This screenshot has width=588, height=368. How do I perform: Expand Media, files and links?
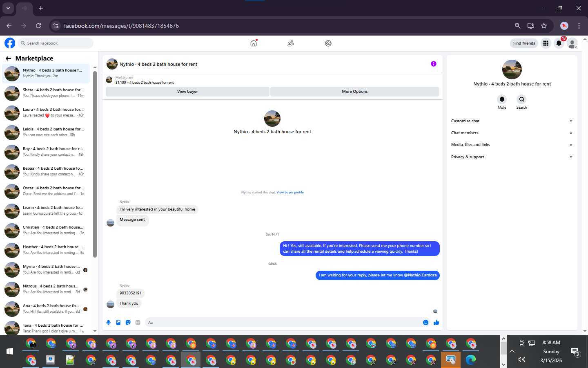(x=512, y=145)
